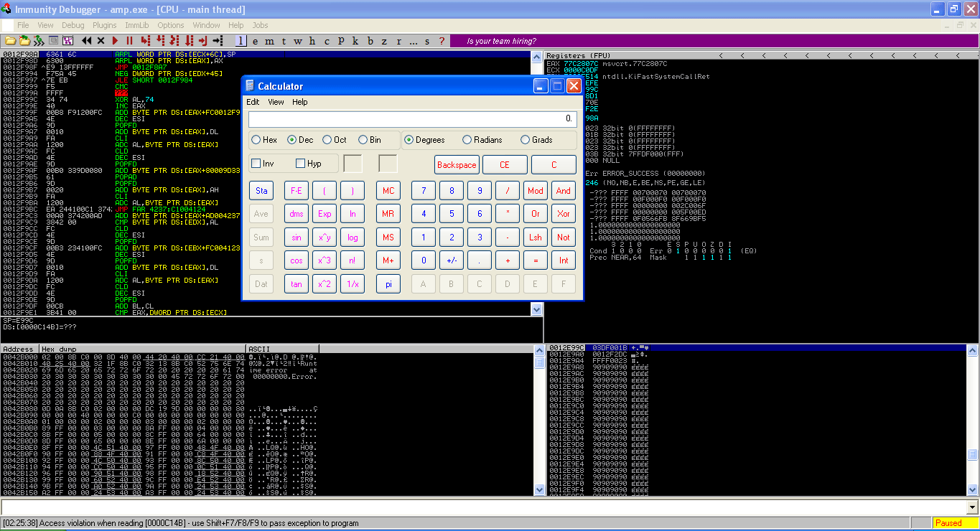980x531 pixels.
Task: Click the Restart program rewind icon
Action: [86, 41]
